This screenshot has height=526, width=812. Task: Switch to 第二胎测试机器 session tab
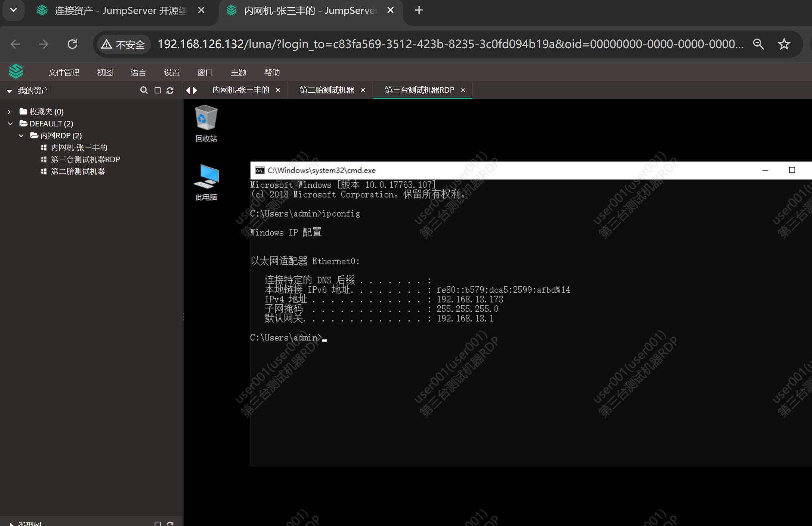tap(326, 90)
